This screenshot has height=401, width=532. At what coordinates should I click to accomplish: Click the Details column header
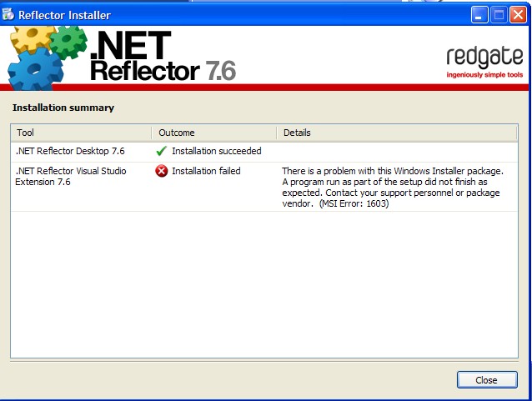tap(397, 133)
